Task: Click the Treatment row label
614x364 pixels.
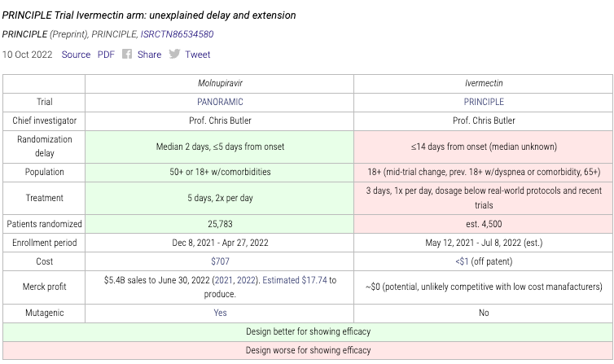Action: pos(44,198)
